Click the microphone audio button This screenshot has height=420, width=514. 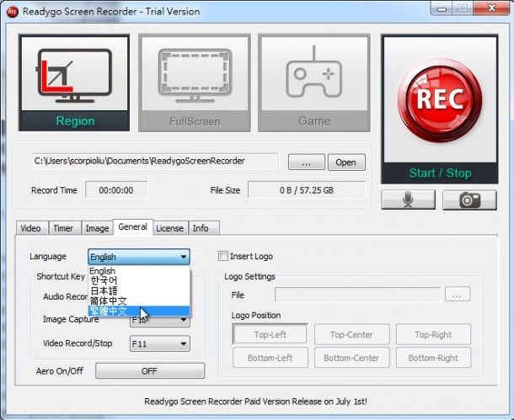pos(408,199)
